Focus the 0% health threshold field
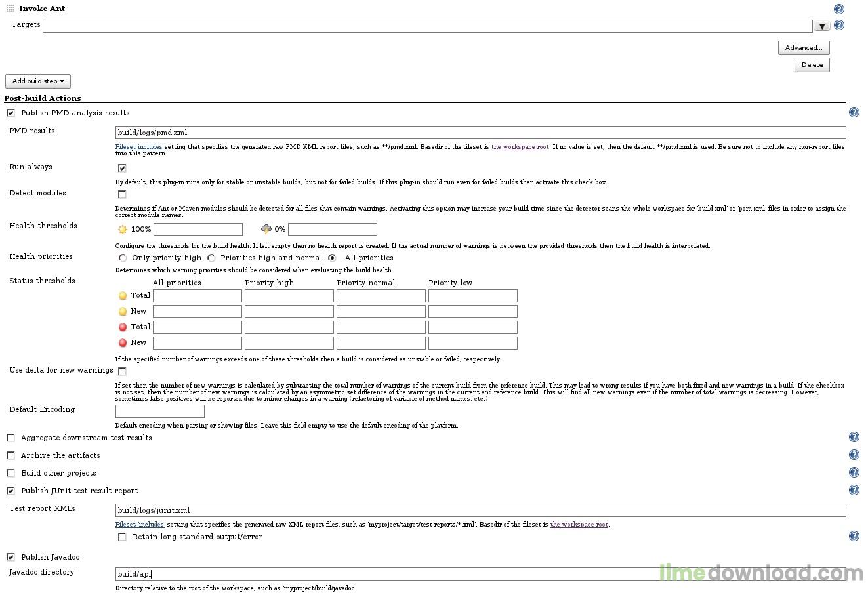Screen dimensions: 868x593 (333, 230)
